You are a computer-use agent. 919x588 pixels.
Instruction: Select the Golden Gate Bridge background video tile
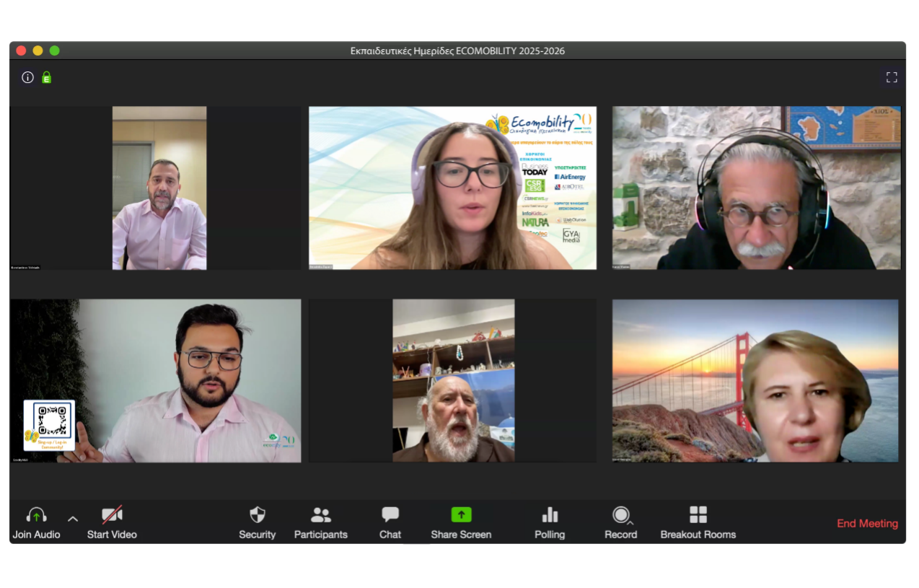[x=755, y=381]
